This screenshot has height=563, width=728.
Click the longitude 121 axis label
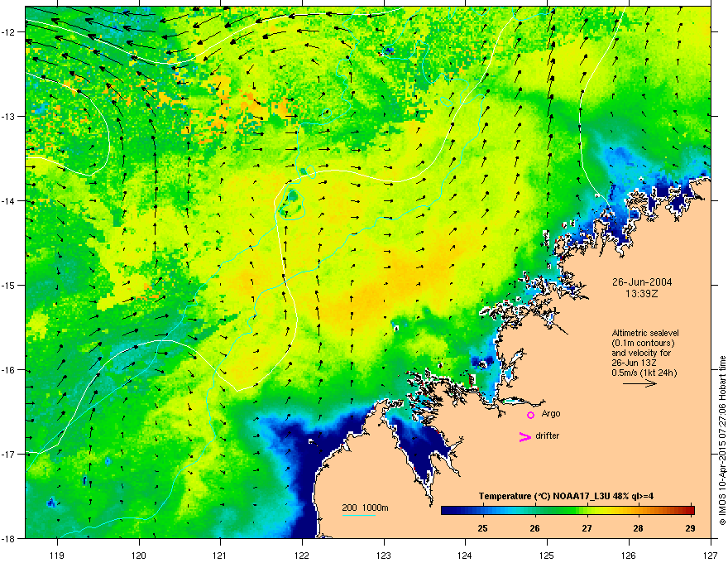coord(220,555)
